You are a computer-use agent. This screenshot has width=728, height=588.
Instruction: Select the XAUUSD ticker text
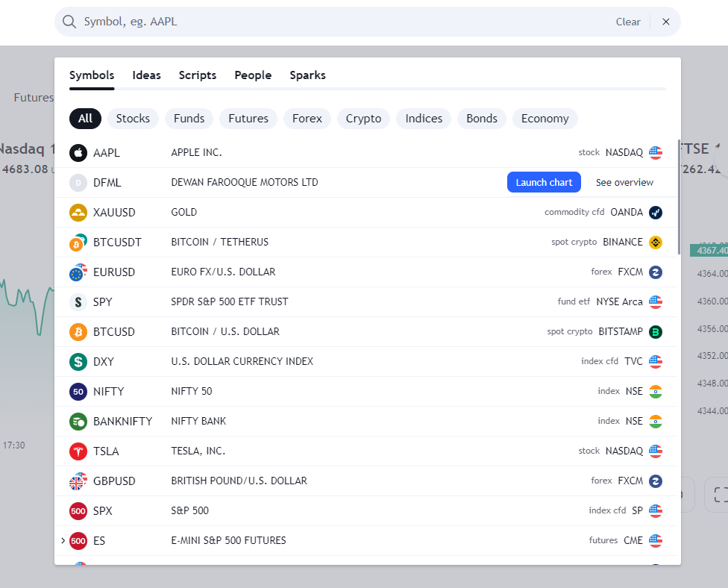click(x=114, y=212)
